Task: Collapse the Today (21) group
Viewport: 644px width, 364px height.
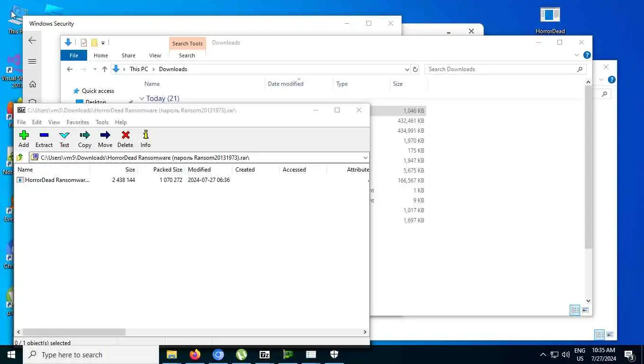Action: (x=141, y=99)
